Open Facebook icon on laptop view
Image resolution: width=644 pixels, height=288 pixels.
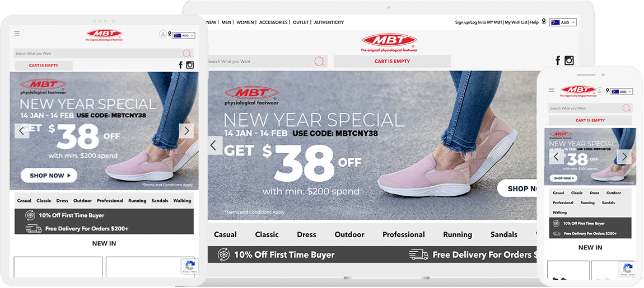coord(558,61)
